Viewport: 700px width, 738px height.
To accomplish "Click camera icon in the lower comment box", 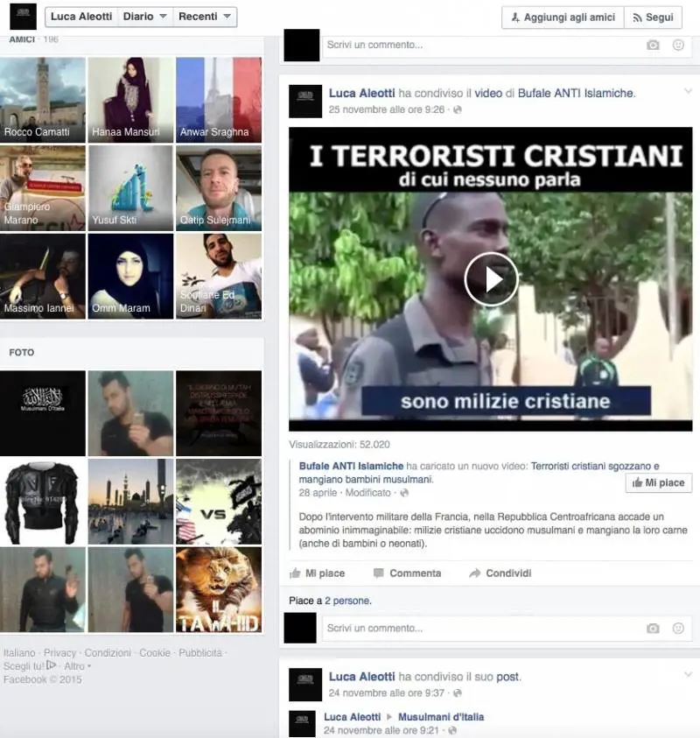I will (653, 629).
